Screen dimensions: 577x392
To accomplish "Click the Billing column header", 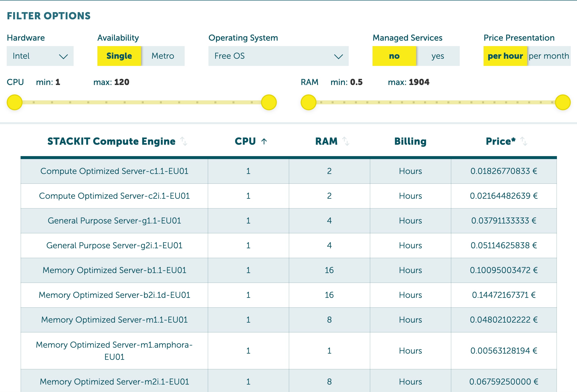I will pos(410,141).
